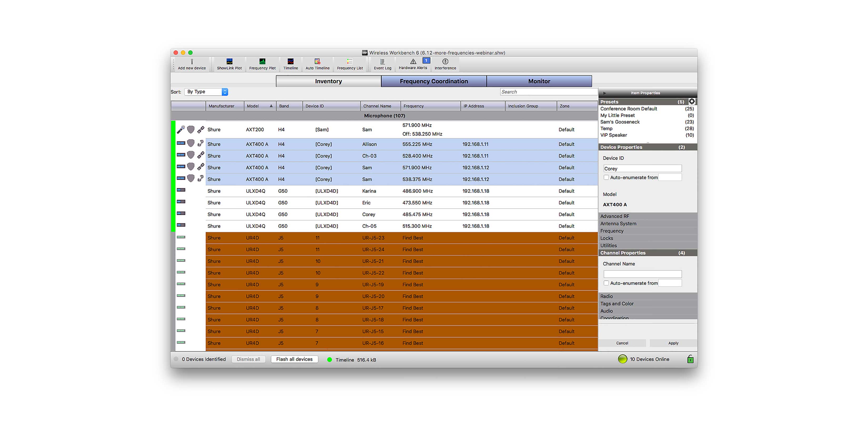Expand the Tags and Color section
This screenshot has height=434, width=868.
click(x=648, y=304)
